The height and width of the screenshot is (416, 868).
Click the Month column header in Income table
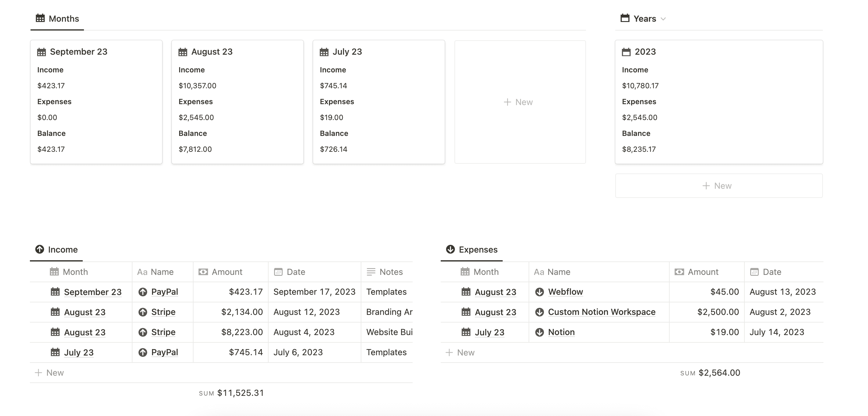(x=75, y=272)
